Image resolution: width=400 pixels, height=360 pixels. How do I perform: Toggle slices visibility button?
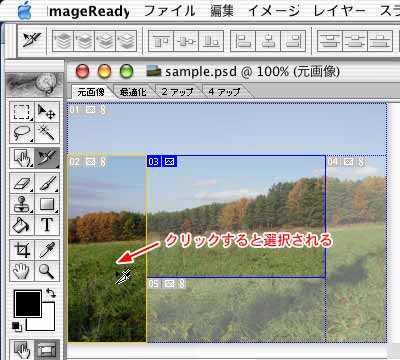47,350
